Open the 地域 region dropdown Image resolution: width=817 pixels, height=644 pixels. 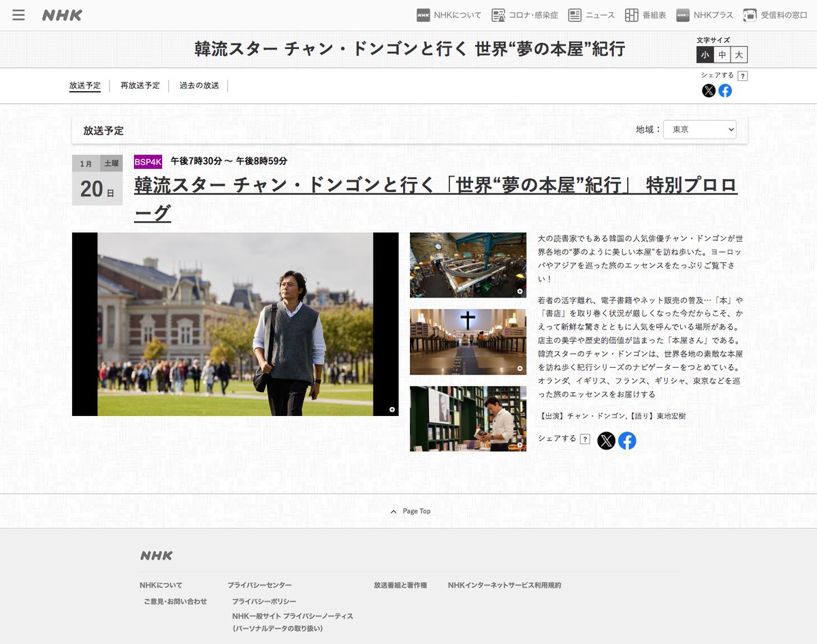pyautogui.click(x=700, y=129)
